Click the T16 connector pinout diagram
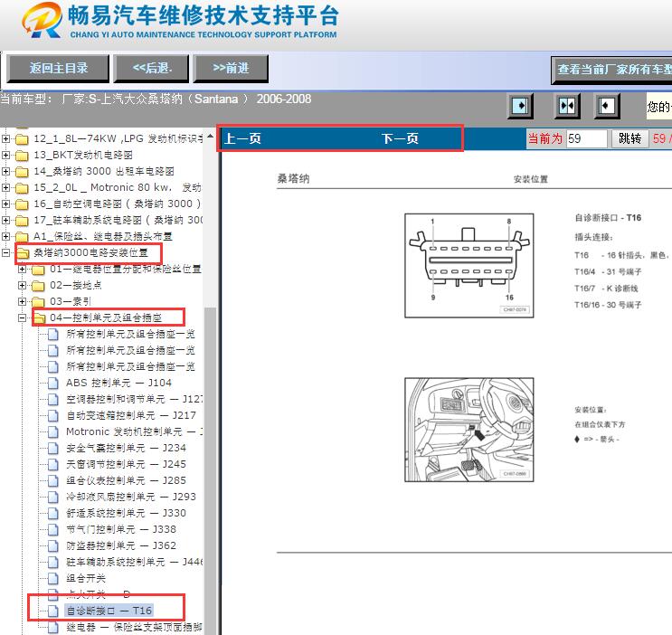Viewport: 672px width, 635px height. [469, 265]
